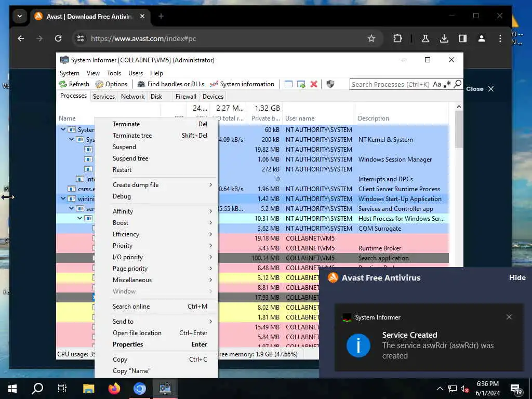This screenshot has height=399, width=532.
Task: Click the site information icon in address bar
Action: (81, 38)
